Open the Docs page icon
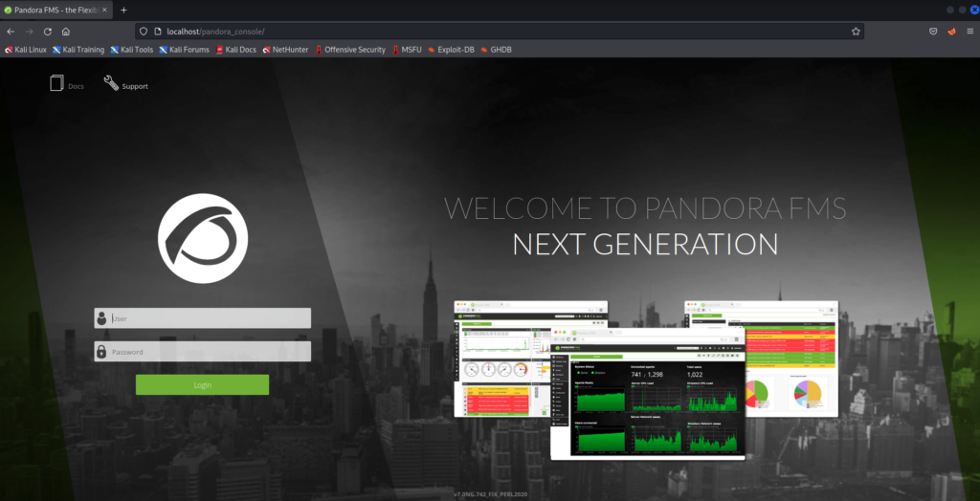Viewport: 980px width, 501px height. (56, 83)
